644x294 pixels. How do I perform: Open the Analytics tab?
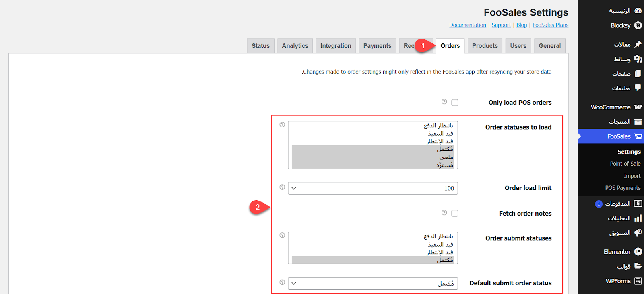tap(295, 46)
